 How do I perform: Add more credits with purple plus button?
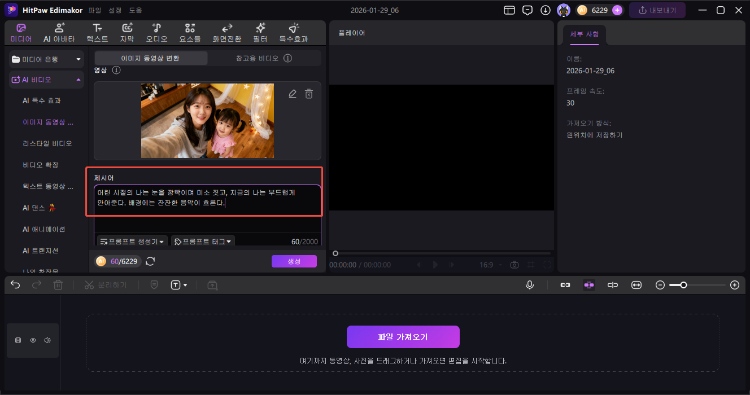pyautogui.click(x=617, y=10)
